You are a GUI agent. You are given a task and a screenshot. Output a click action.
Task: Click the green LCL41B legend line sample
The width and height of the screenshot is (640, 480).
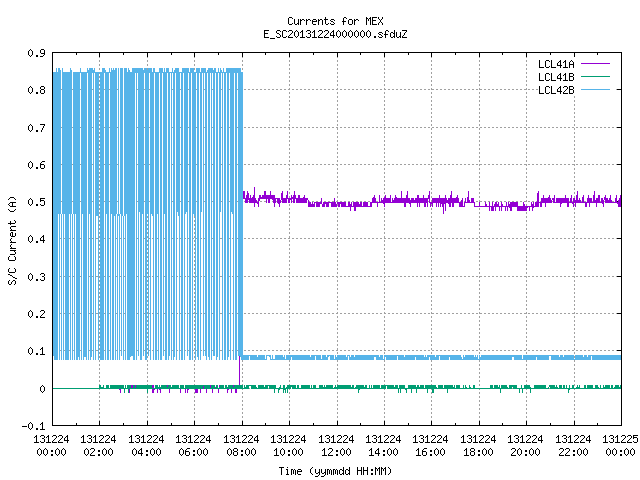pos(595,77)
